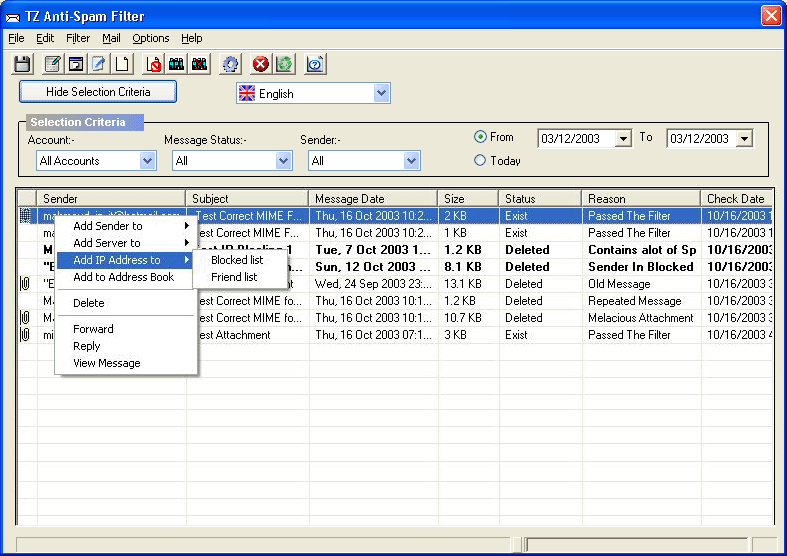Click the window frame toolbar icon
787x556 pixels.
pos(76,64)
